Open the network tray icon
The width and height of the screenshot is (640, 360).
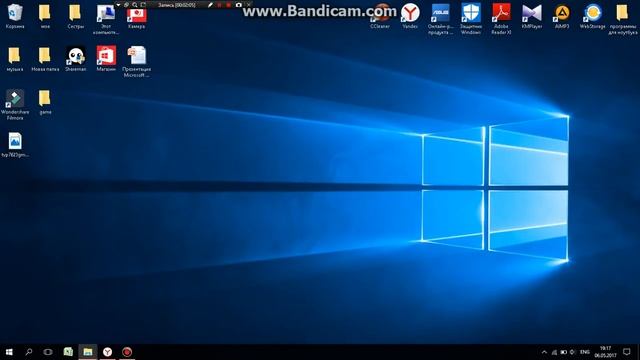pos(554,352)
